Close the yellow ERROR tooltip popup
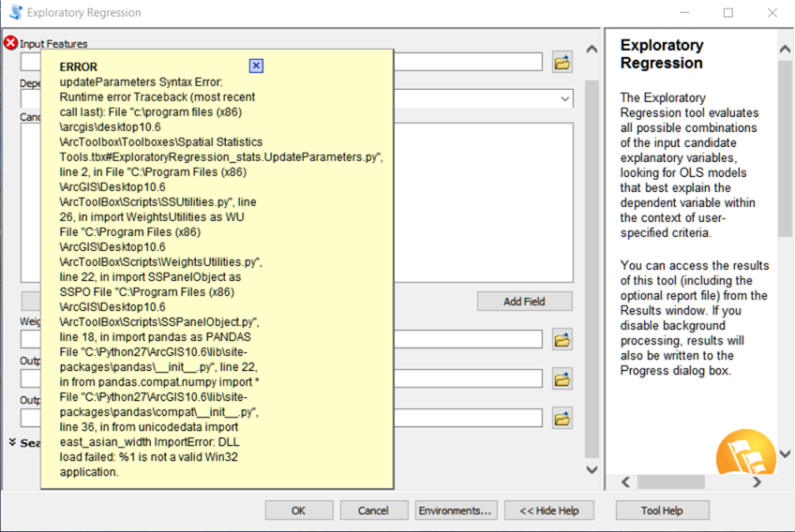Image resolution: width=795 pixels, height=532 pixels. [256, 66]
